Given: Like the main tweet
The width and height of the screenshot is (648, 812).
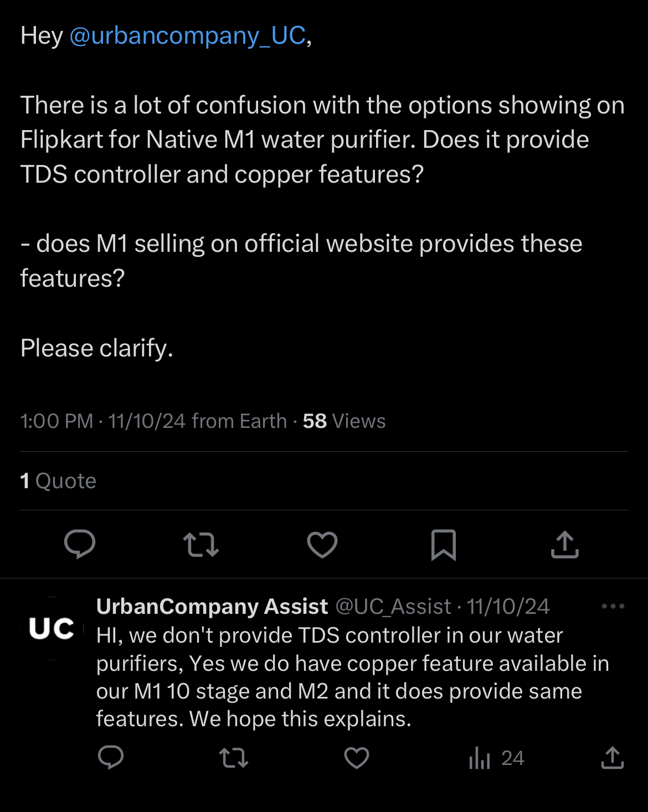Looking at the screenshot, I should click(322, 545).
